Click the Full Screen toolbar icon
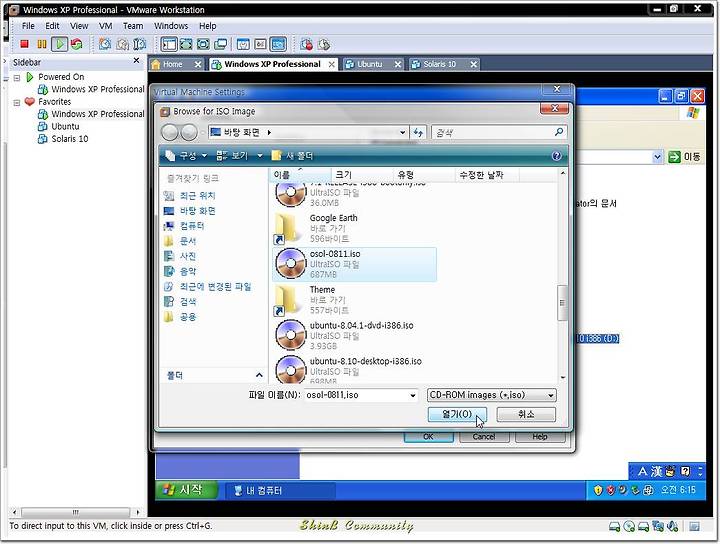This screenshot has width=720, height=544. 186,44
